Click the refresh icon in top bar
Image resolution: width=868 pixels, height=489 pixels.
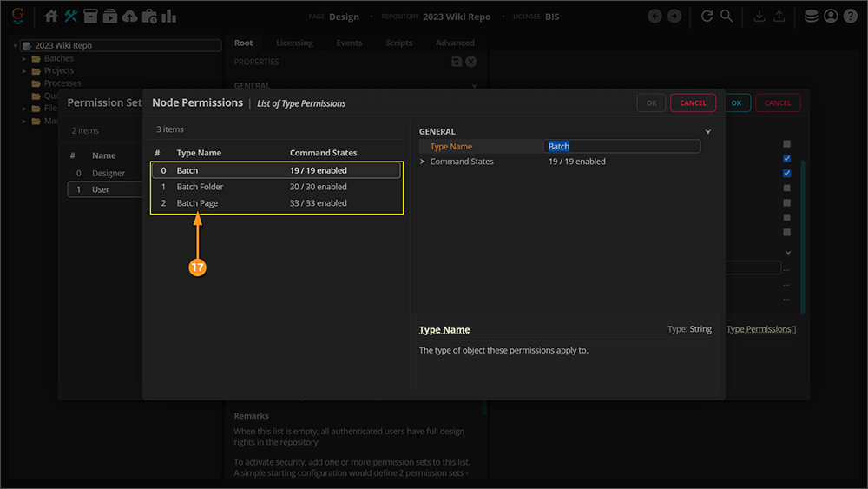click(x=707, y=17)
